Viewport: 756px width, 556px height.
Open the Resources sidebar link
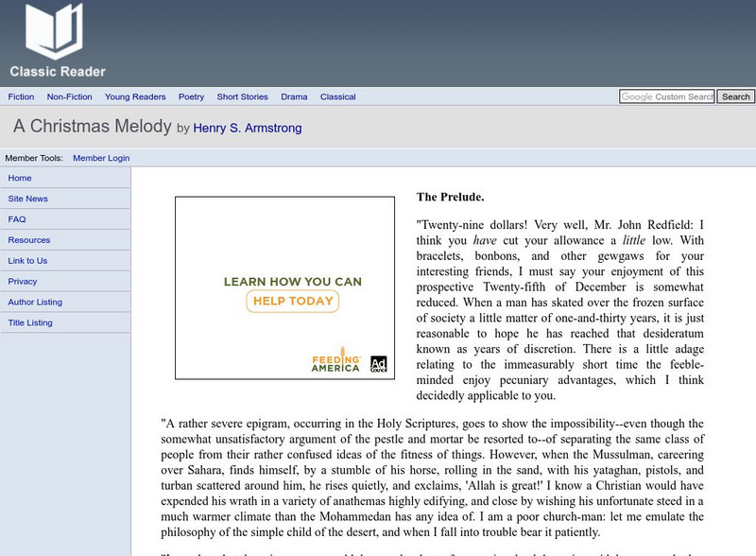point(29,240)
